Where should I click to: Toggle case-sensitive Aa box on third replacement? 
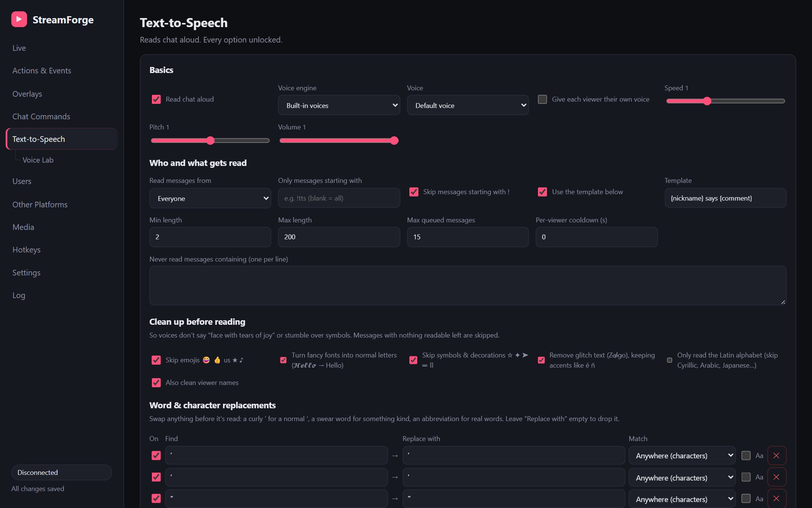pos(746,499)
